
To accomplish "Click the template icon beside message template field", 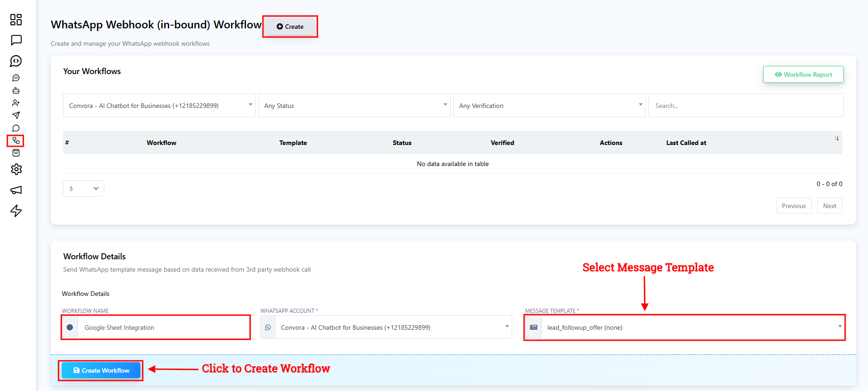I will pyautogui.click(x=534, y=327).
